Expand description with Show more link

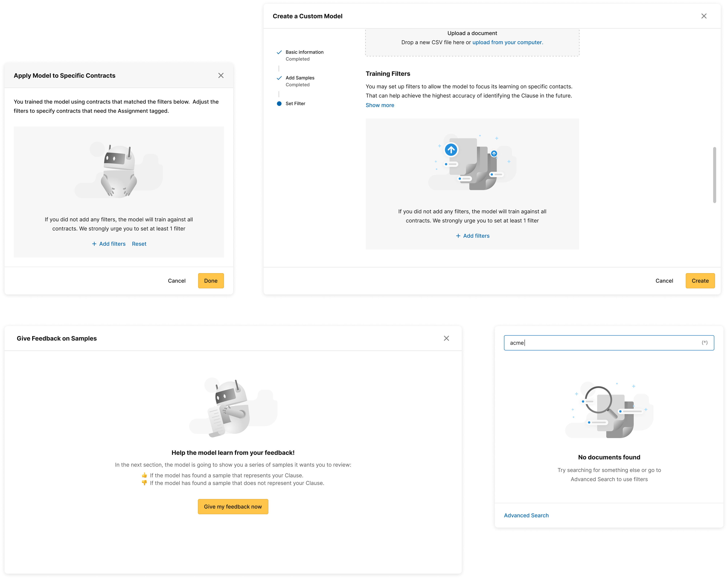coord(380,105)
